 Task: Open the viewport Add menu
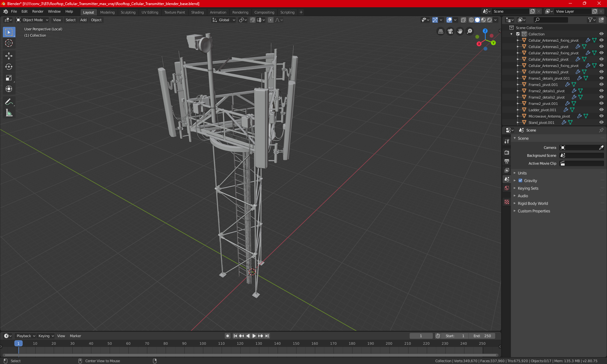(83, 20)
